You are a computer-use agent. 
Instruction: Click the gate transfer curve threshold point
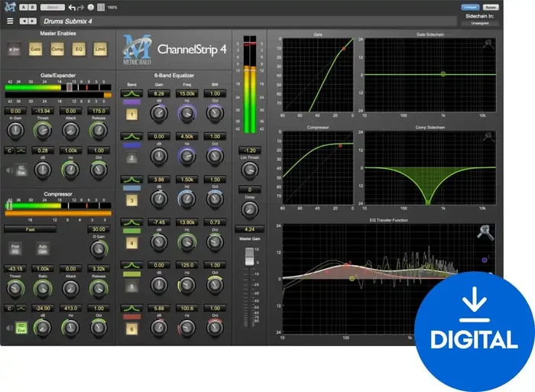344,49
